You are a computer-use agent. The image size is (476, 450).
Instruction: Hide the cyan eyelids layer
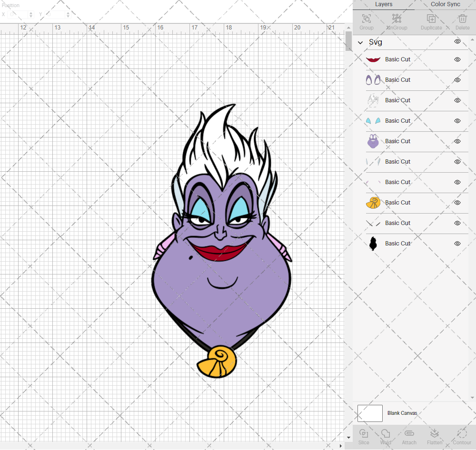click(457, 121)
